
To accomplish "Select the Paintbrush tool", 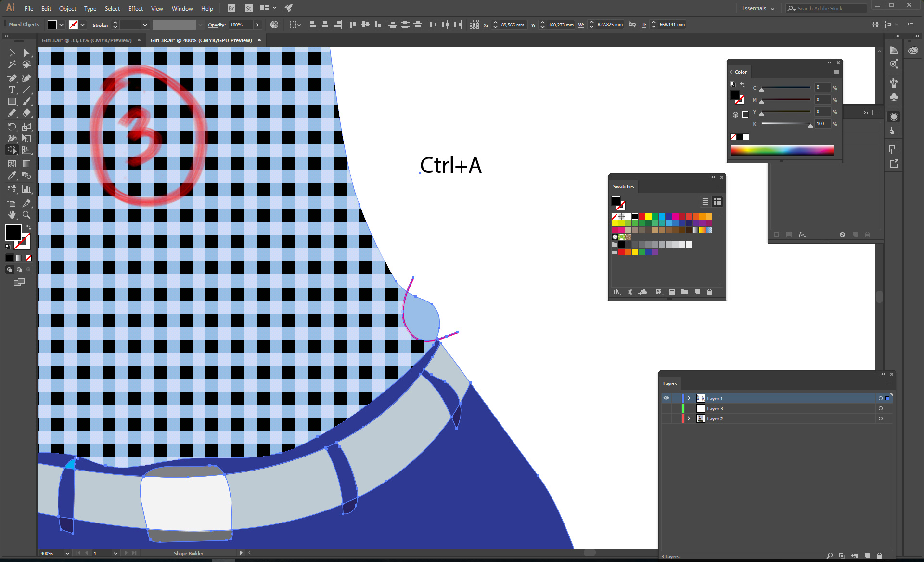I will coord(26,102).
